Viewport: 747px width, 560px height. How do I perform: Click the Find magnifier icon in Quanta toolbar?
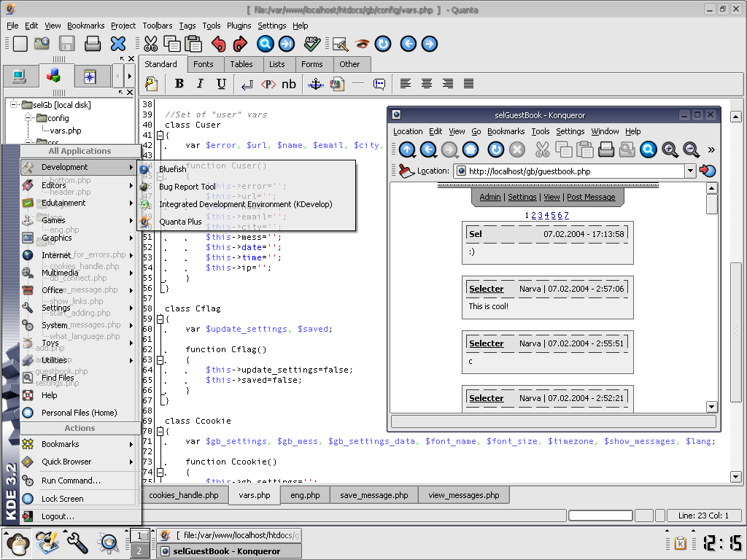(266, 44)
